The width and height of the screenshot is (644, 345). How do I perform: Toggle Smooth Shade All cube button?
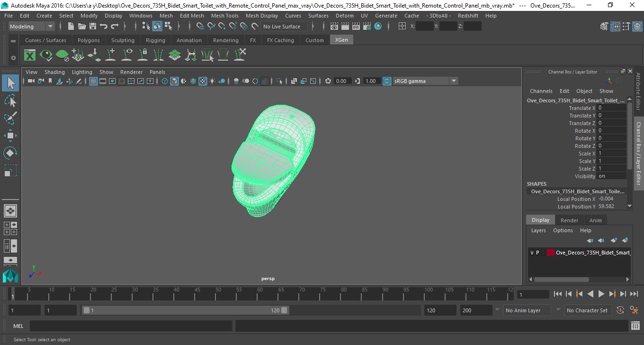[174, 81]
